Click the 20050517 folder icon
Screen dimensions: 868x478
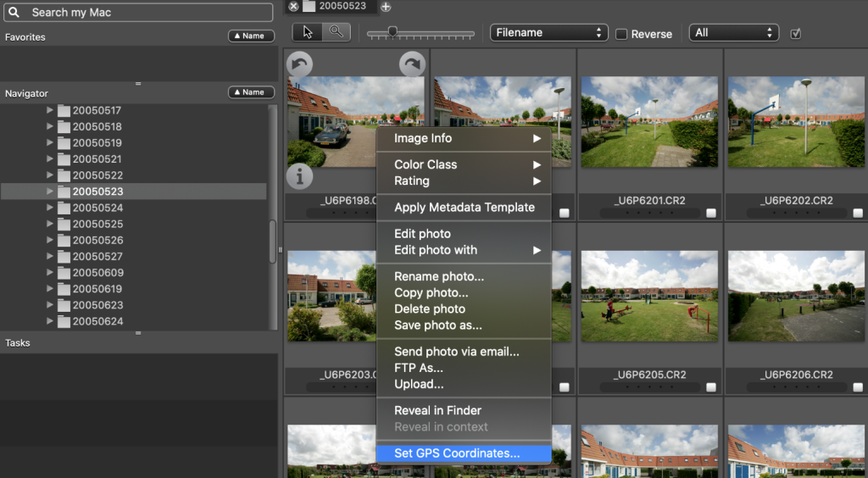64,111
